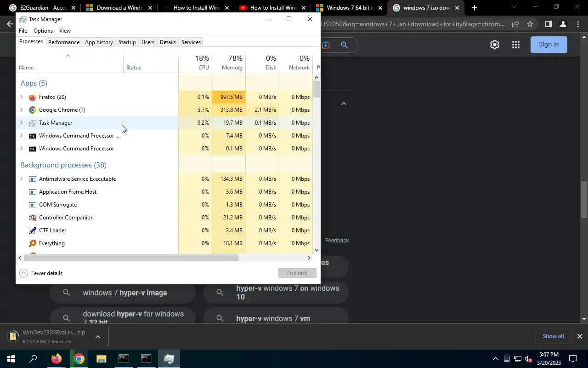
Task: Click the Application Frame Host icon
Action: [x=33, y=192]
